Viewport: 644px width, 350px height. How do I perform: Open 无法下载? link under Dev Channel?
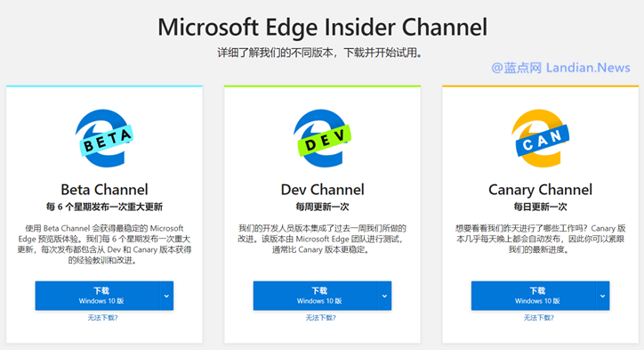point(321,318)
